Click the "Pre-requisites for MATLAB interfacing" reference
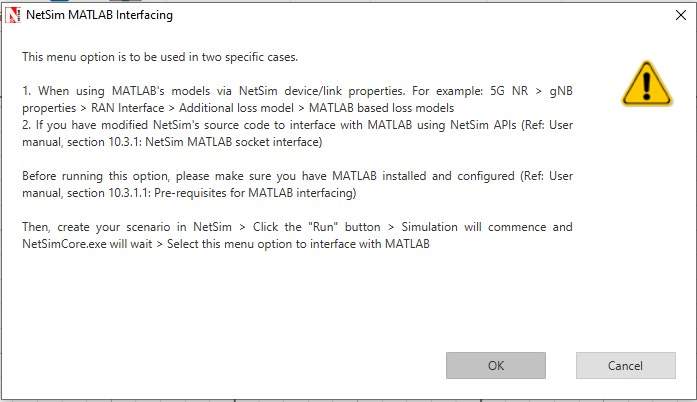 tap(254, 193)
